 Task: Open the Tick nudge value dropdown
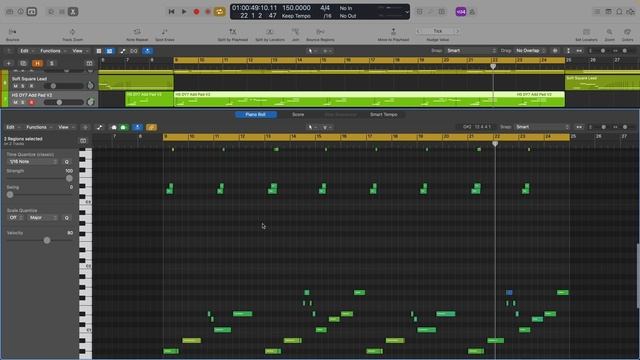tap(438, 31)
